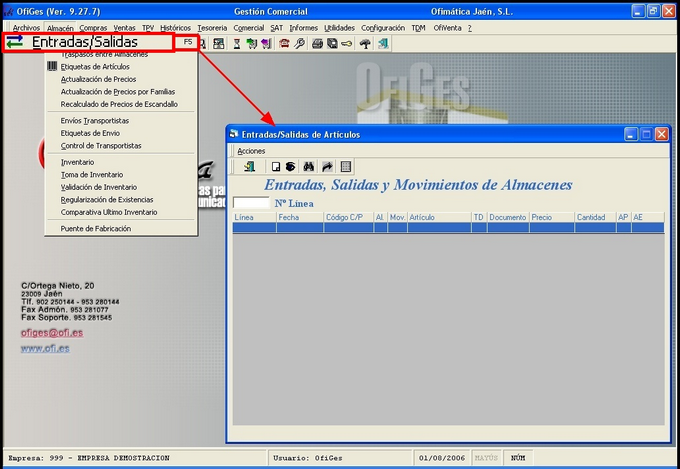Open the Tesorería menu
Screen dimensions: 680x469
212,28
